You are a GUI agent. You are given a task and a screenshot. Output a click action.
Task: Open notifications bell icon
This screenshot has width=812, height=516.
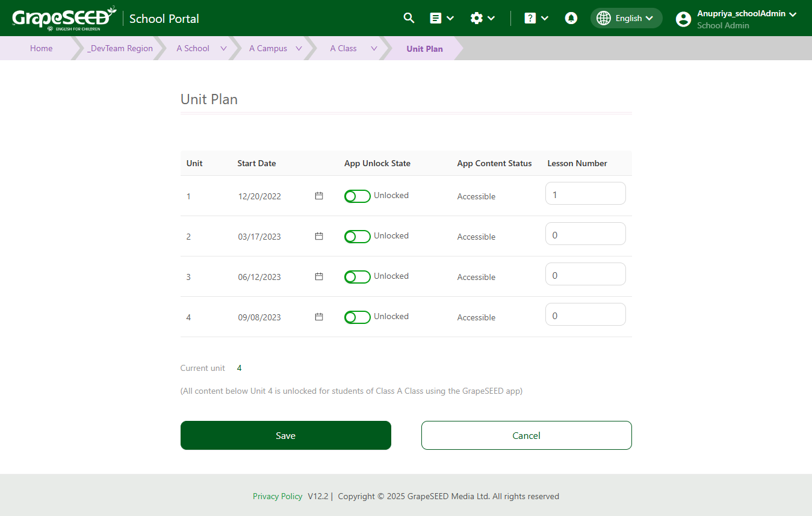pos(571,18)
